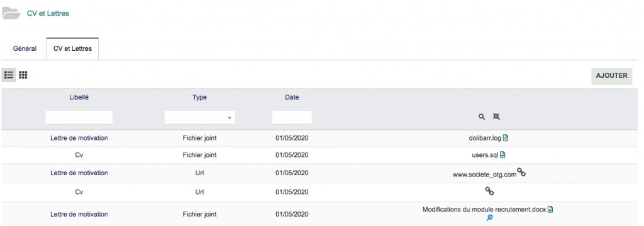Select the CV et Lettres tab
The width and height of the screenshot is (644, 226).
(72, 48)
